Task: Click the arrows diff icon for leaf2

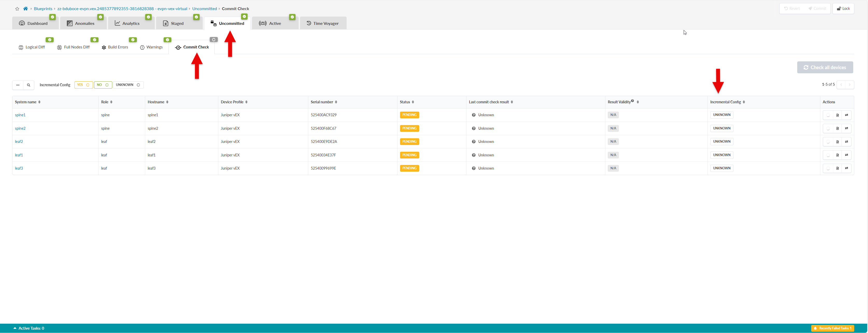Action: (846, 142)
